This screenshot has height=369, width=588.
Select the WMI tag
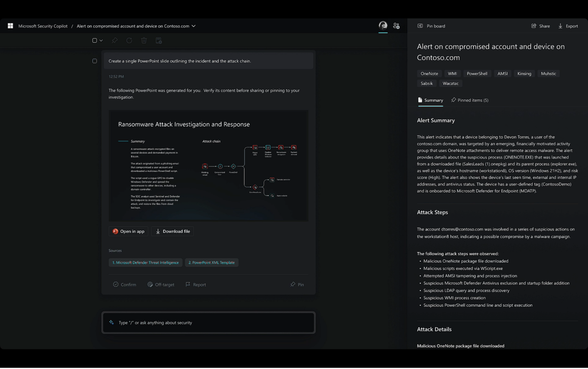[452, 73]
